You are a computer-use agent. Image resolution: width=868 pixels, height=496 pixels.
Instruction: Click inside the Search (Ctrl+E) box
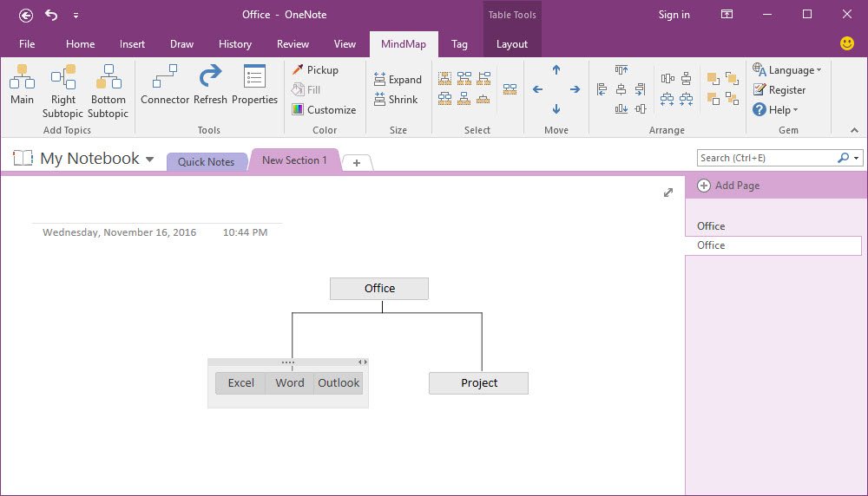(766, 158)
